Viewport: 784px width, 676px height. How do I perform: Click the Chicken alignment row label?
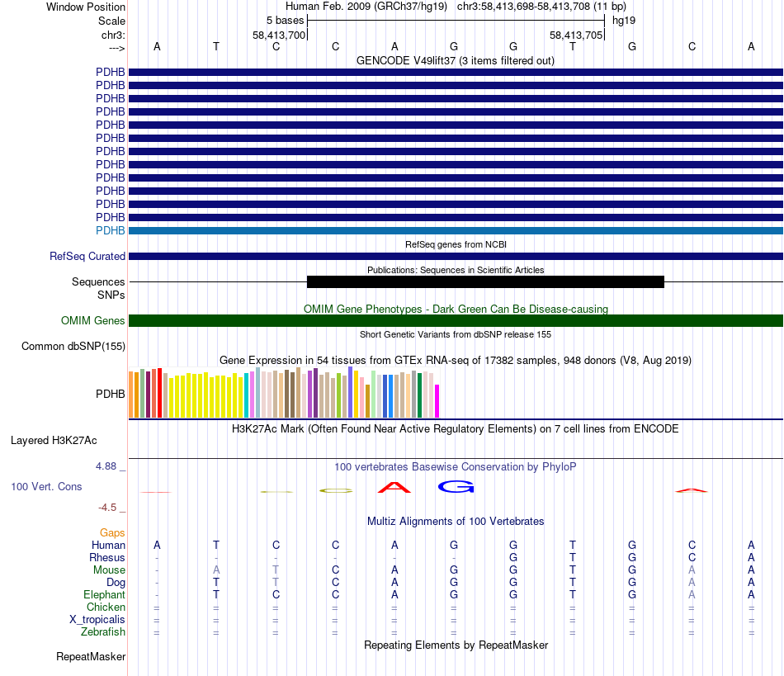(x=106, y=607)
